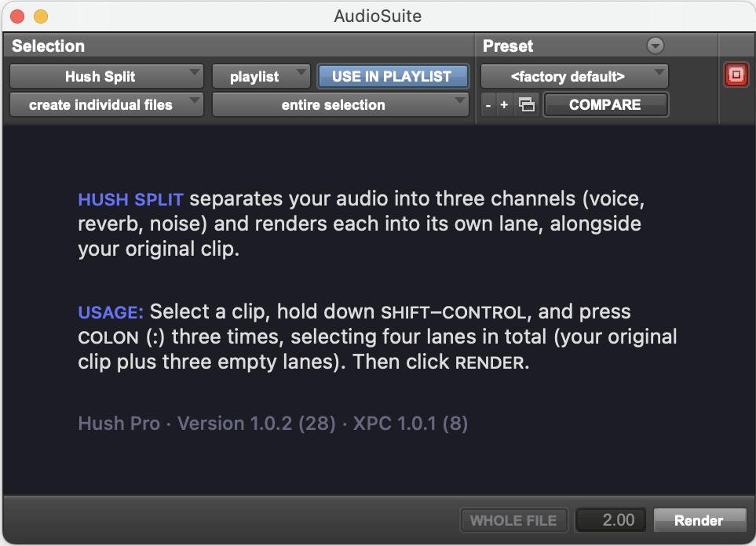This screenshot has width=756, height=546.
Task: Click the Render button
Action: [699, 520]
